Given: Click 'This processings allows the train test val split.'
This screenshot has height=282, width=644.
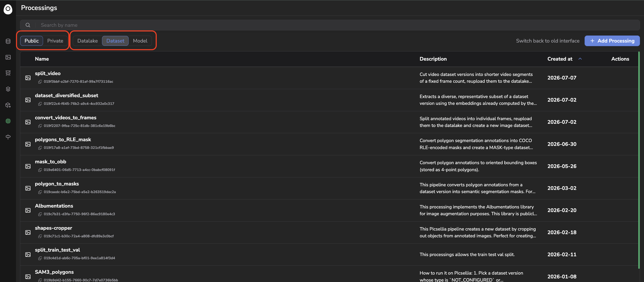Looking at the screenshot, I should pyautogui.click(x=467, y=255).
